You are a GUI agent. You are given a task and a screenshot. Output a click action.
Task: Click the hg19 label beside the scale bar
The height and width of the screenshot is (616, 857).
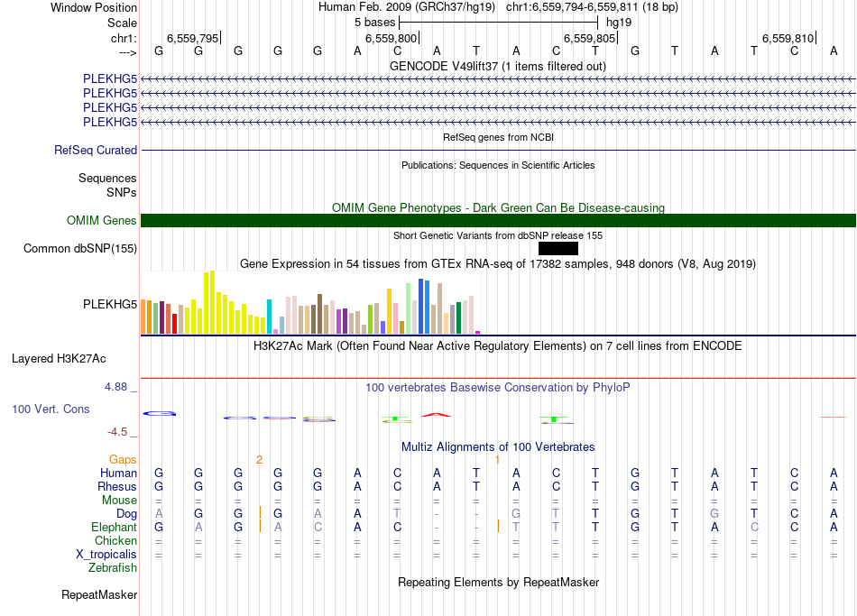click(619, 23)
